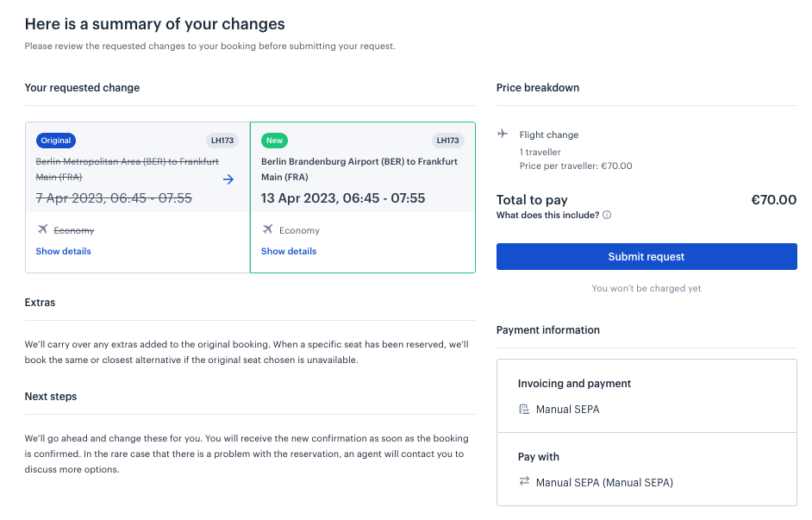The width and height of the screenshot is (812, 520).
Task: Click the blue arrow between flight cards
Action: pos(228,179)
